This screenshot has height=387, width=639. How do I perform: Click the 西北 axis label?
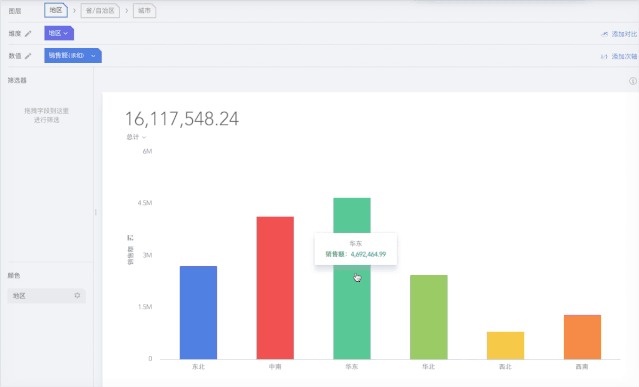(505, 367)
